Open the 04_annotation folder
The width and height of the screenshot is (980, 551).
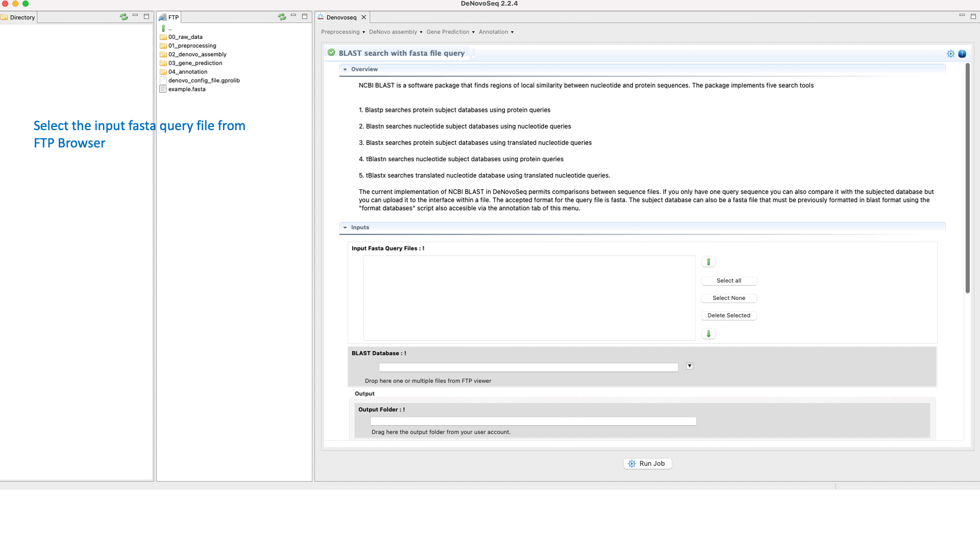coord(187,72)
